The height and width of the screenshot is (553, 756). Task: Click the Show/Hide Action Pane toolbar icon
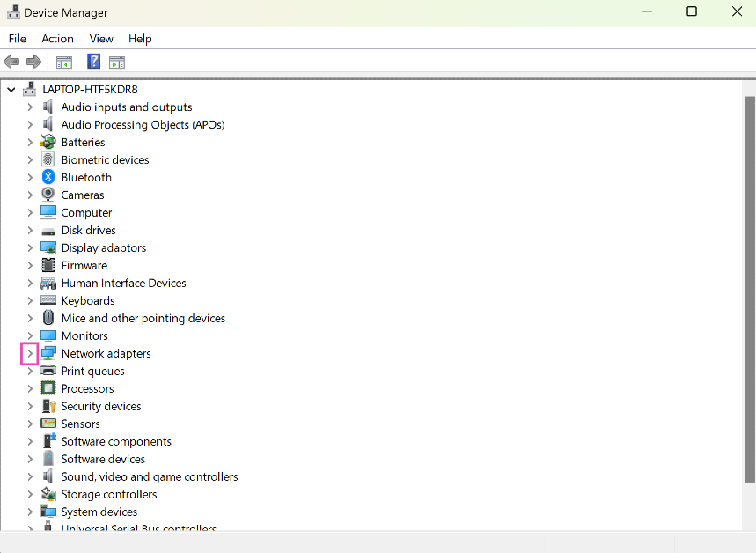(117, 62)
